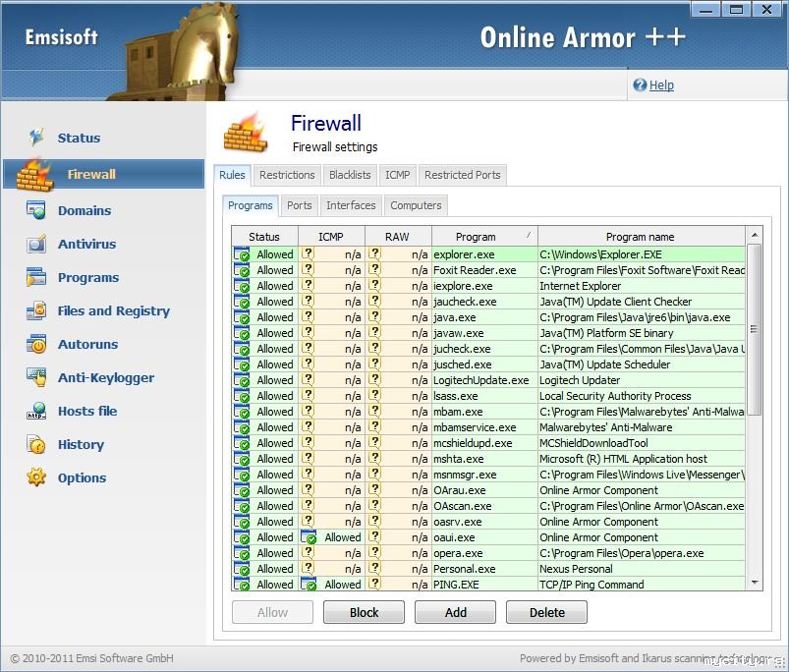Sort by the Status column header
This screenshot has width=789, height=672.
coord(264,237)
